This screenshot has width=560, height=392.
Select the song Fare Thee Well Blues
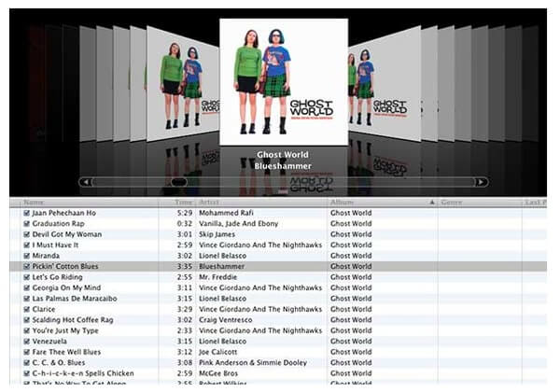click(66, 352)
